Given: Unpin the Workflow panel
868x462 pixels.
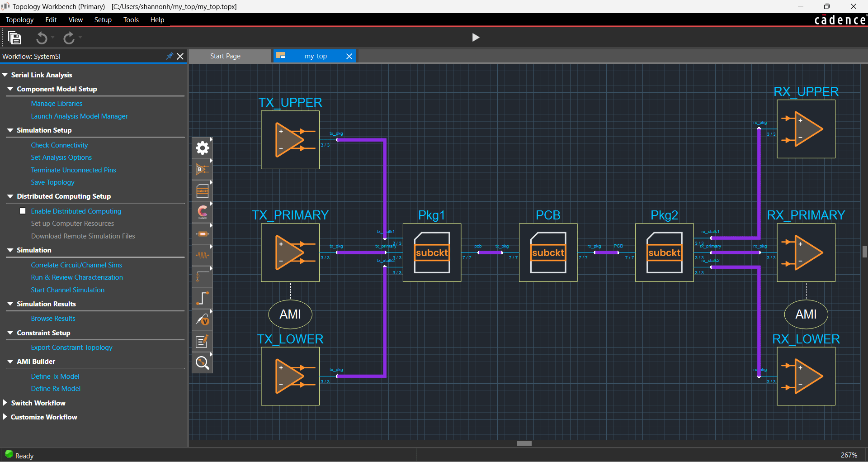Looking at the screenshot, I should 170,56.
